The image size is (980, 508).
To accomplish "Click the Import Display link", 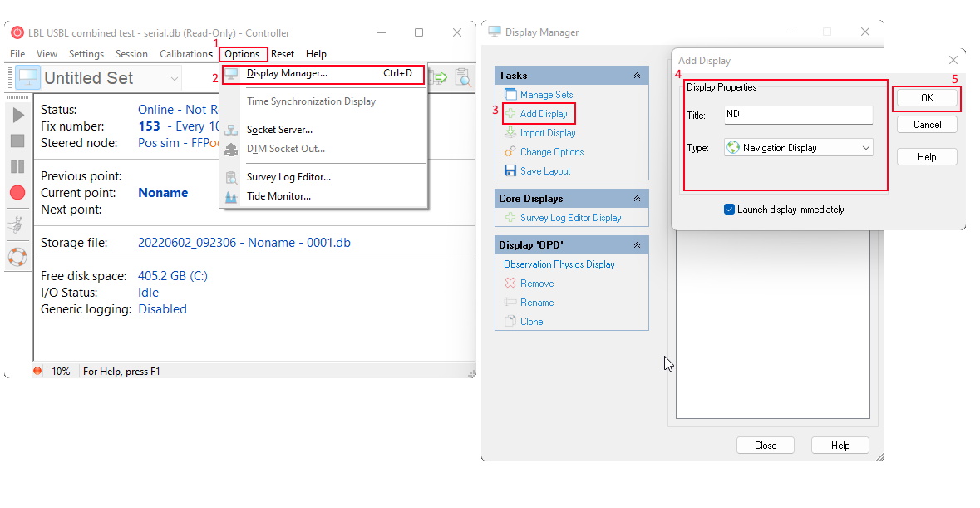I will pos(548,133).
